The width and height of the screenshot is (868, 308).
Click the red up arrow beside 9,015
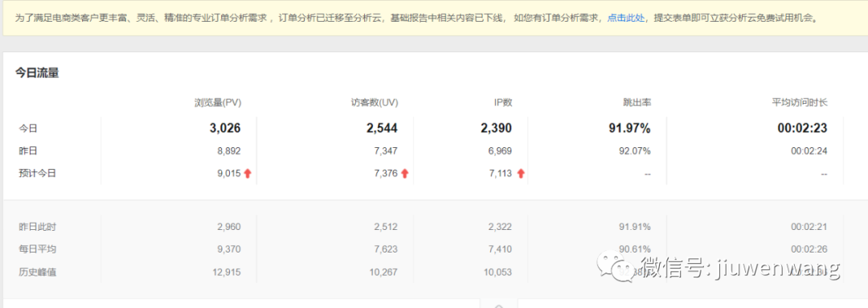[x=248, y=174]
